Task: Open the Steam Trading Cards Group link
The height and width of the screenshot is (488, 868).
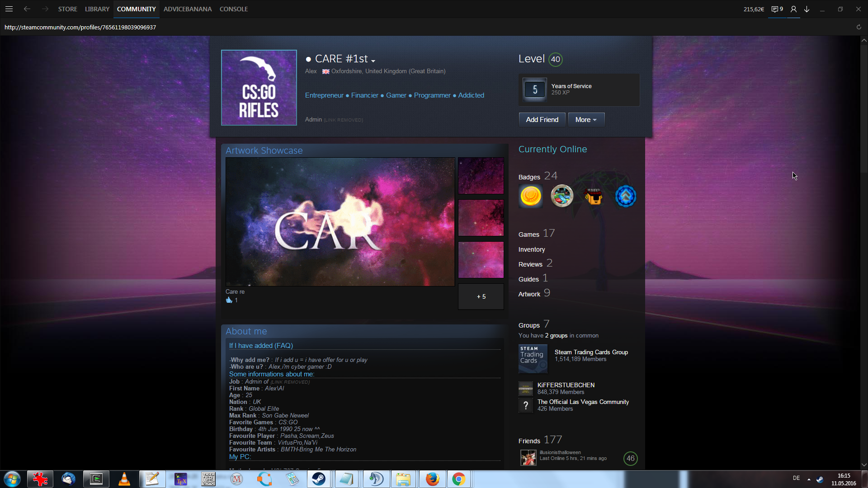Action: pos(591,352)
